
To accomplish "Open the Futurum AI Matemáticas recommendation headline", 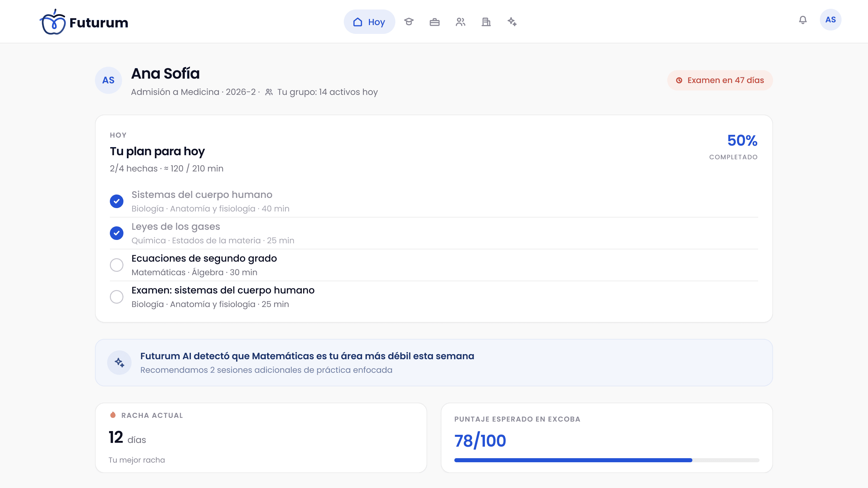I will click(307, 356).
